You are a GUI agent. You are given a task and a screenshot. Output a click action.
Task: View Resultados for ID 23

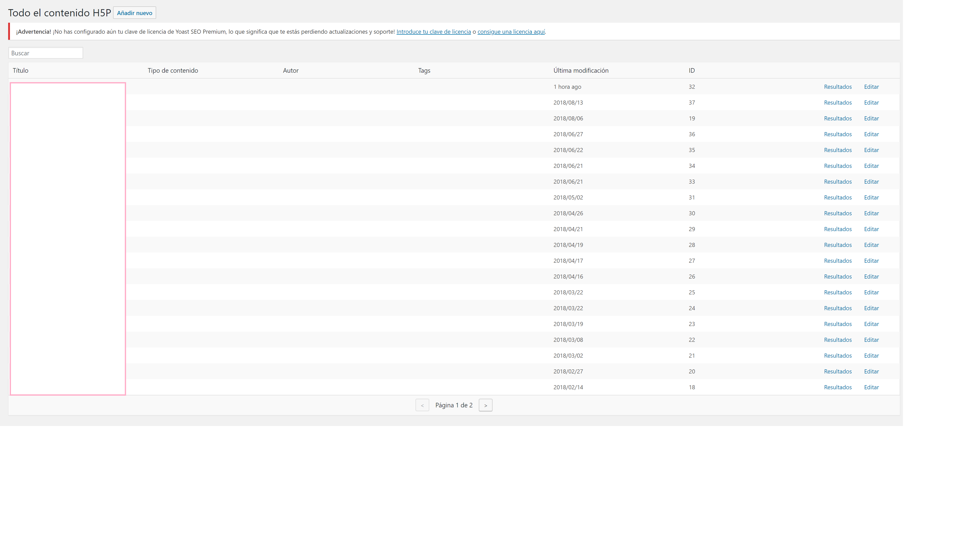pyautogui.click(x=838, y=324)
